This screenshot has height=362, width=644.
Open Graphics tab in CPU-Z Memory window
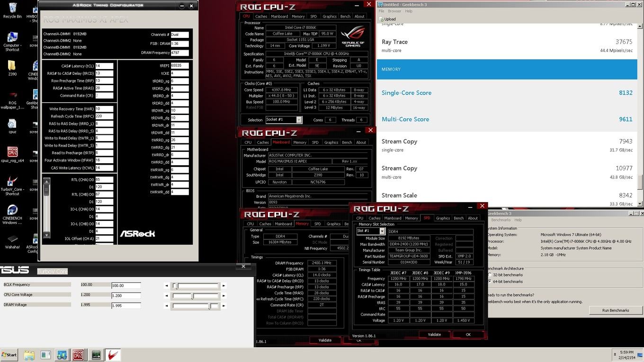point(333,223)
